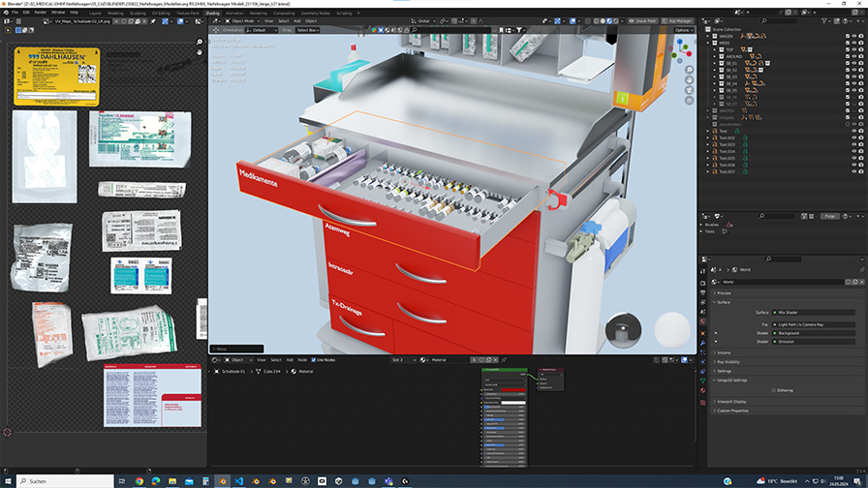Screen dimensions: 868x488
Task: Click the Blender icon in the taskbar
Action: [224, 480]
